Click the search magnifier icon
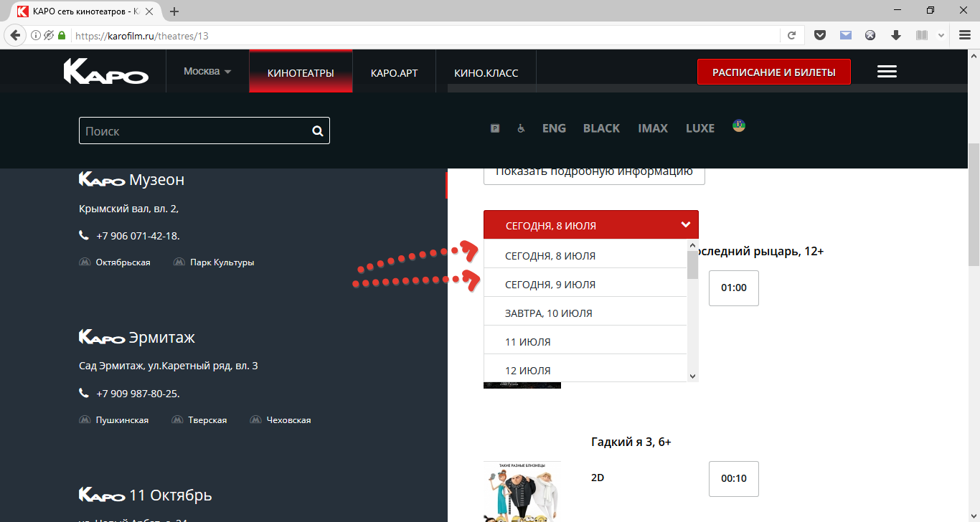 point(318,131)
